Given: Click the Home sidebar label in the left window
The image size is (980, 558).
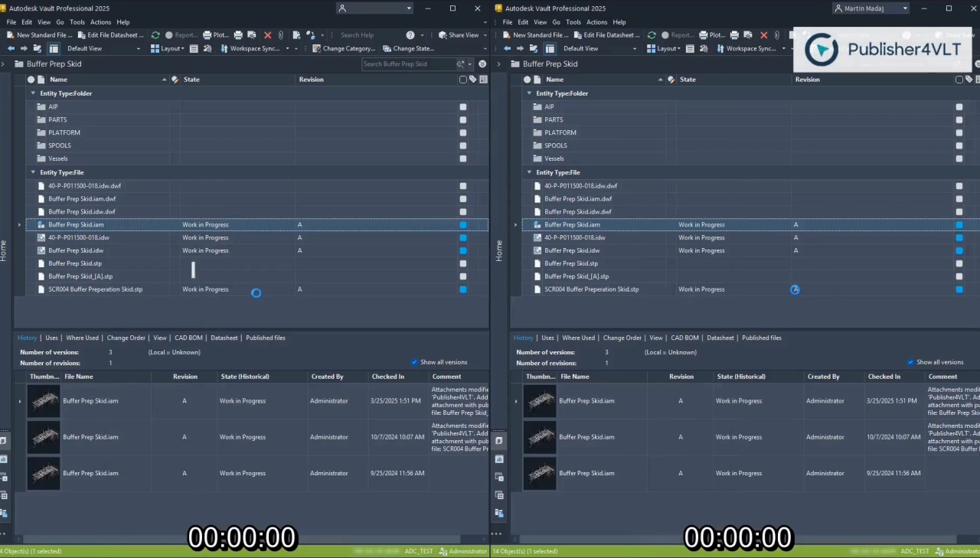Looking at the screenshot, I should coord(4,251).
